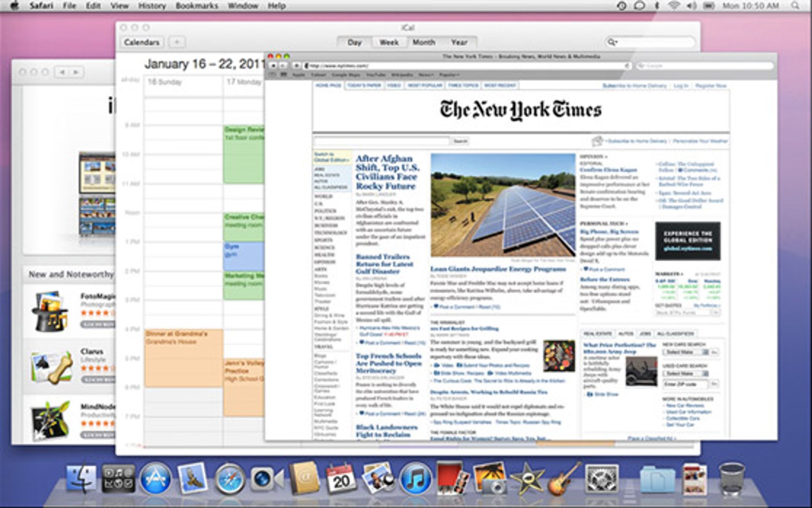Open the used cars Select Make dropdown
812x508 pixels.
[x=686, y=373]
